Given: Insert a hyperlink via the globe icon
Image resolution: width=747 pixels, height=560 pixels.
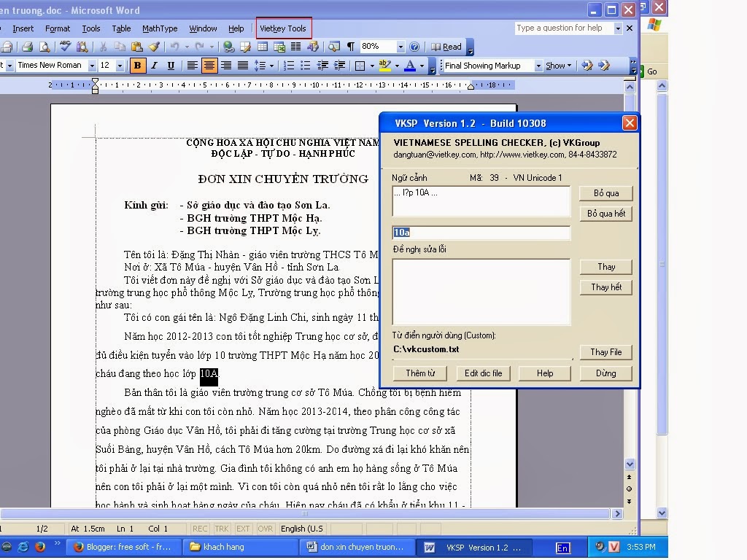Looking at the screenshot, I should pyautogui.click(x=228, y=47).
